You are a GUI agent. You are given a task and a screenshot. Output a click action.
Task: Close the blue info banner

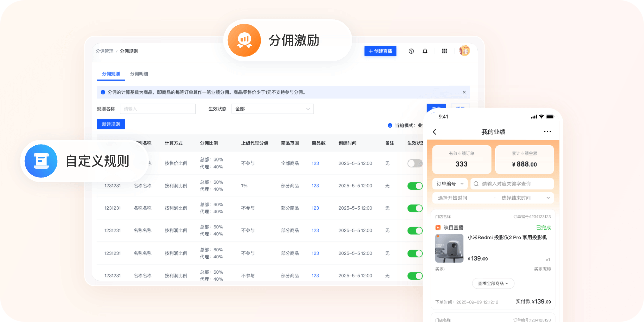(x=464, y=92)
